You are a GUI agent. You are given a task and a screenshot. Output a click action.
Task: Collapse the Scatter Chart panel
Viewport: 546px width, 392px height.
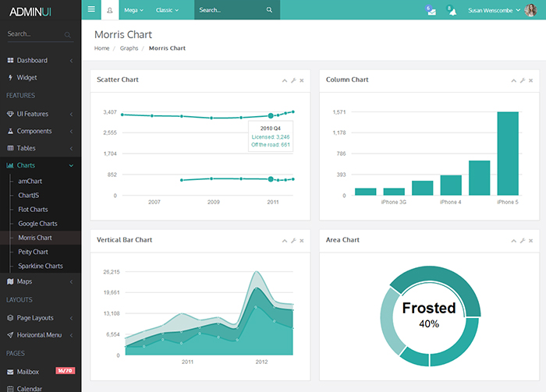coord(285,80)
